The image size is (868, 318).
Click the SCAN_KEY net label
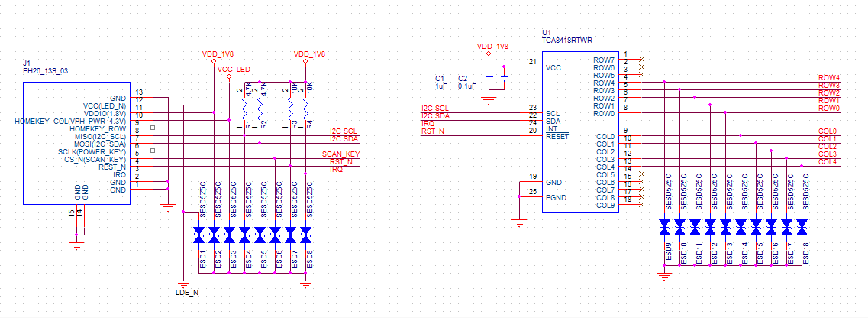(x=341, y=154)
